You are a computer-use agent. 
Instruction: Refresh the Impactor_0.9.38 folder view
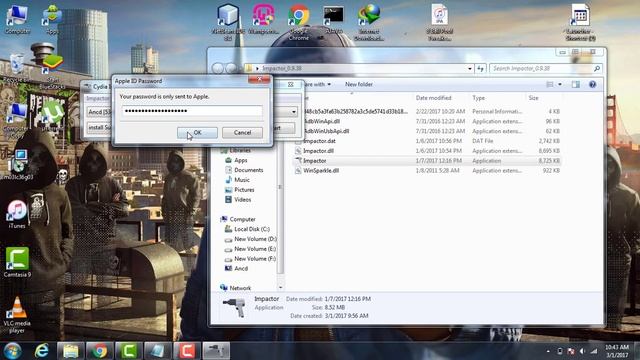tap(480, 69)
